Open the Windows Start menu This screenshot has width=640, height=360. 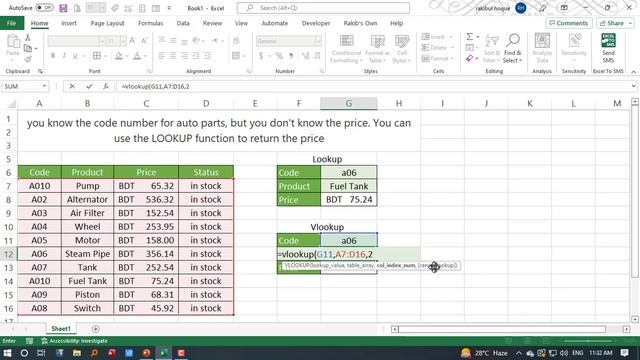(7, 353)
